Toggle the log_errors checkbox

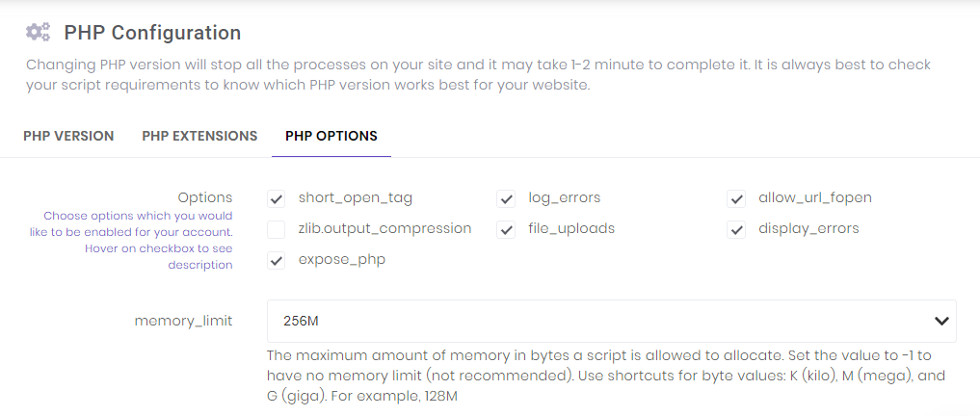tap(506, 198)
